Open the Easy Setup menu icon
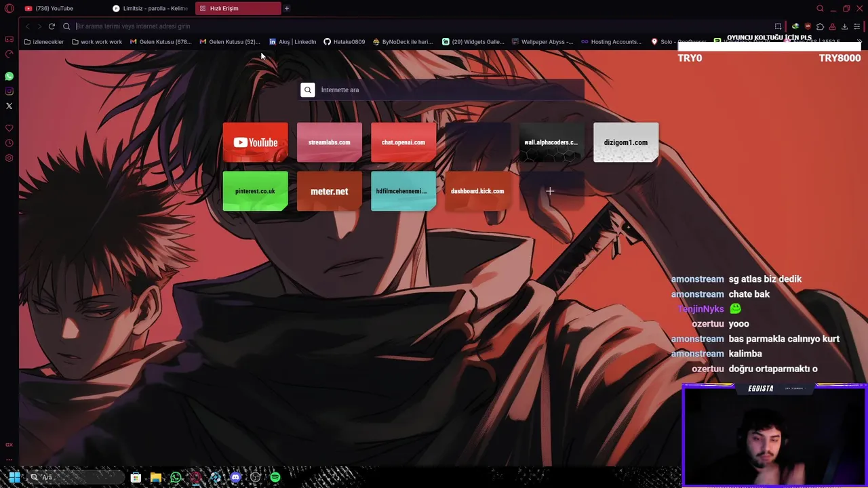The height and width of the screenshot is (488, 868). tap(856, 26)
